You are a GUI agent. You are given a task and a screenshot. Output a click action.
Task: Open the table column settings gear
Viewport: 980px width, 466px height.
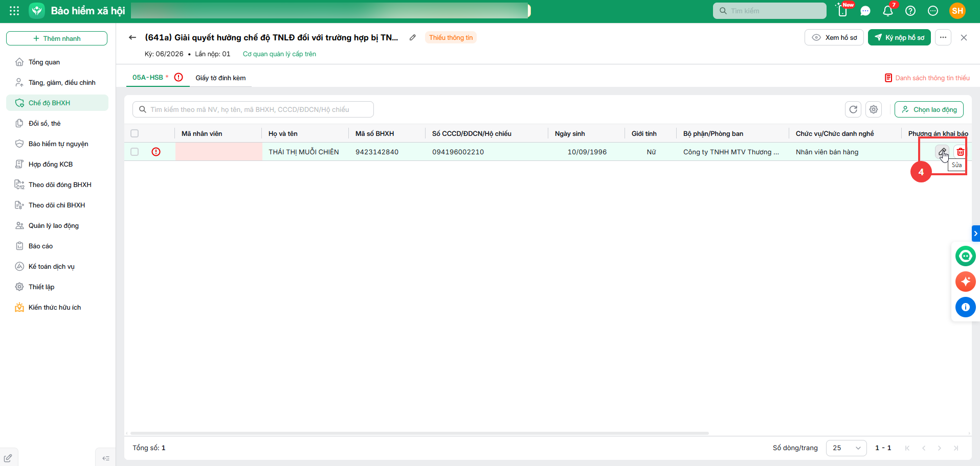click(874, 109)
